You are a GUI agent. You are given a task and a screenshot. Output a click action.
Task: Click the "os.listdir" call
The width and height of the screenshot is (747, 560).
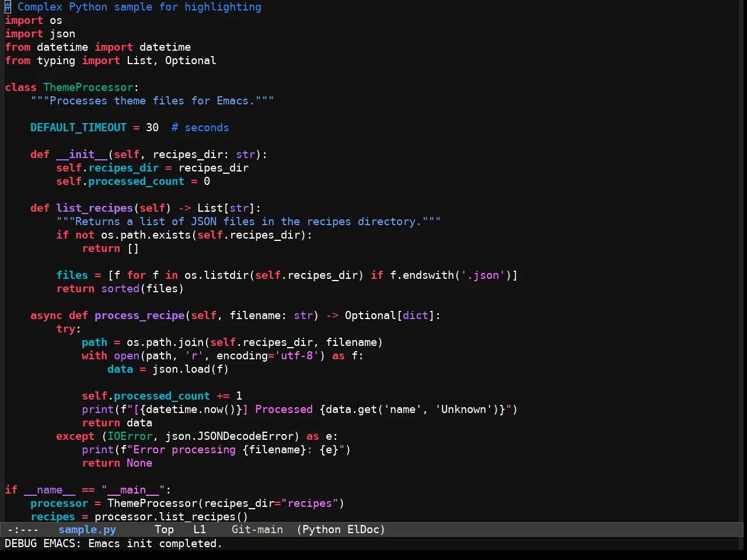point(217,275)
